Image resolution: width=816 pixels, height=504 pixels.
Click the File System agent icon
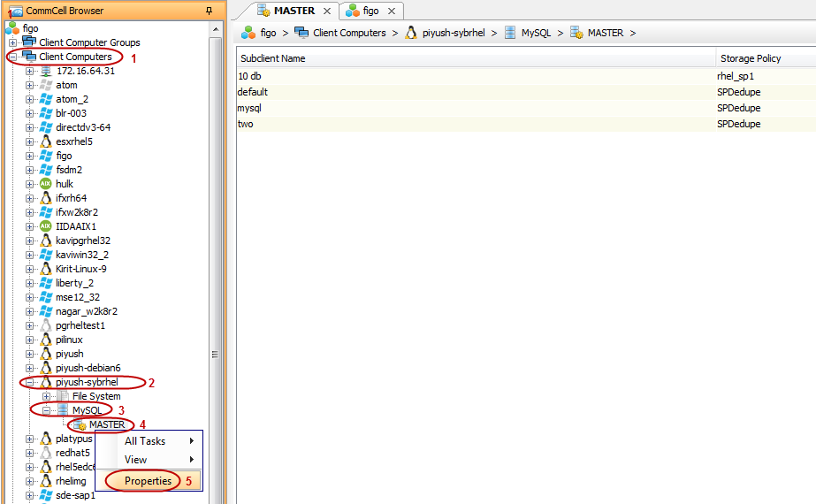pos(63,396)
